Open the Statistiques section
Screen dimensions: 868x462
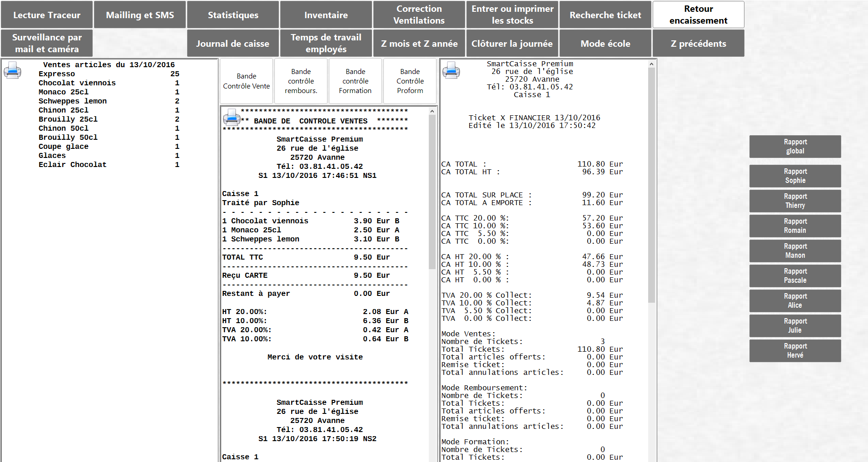pos(233,15)
